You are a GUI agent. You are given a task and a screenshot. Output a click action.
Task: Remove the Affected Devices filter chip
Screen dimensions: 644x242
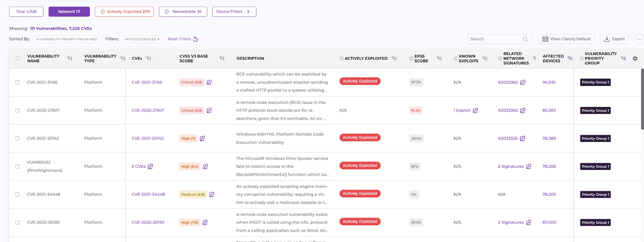coord(158,39)
